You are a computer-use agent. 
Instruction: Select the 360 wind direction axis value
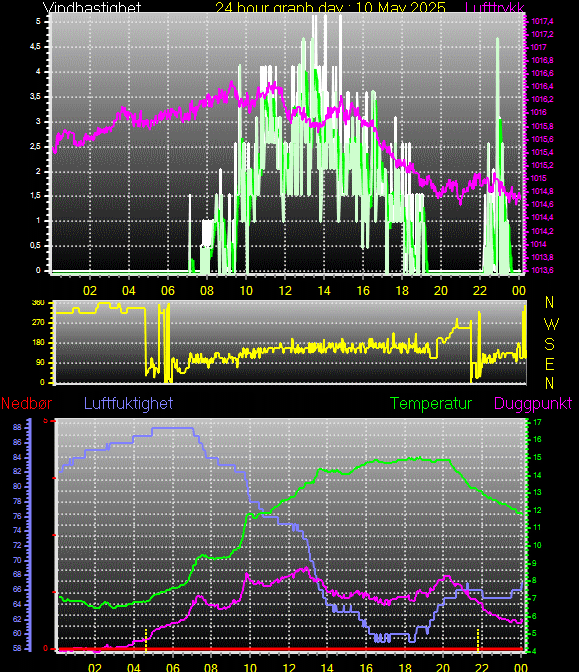point(39,303)
